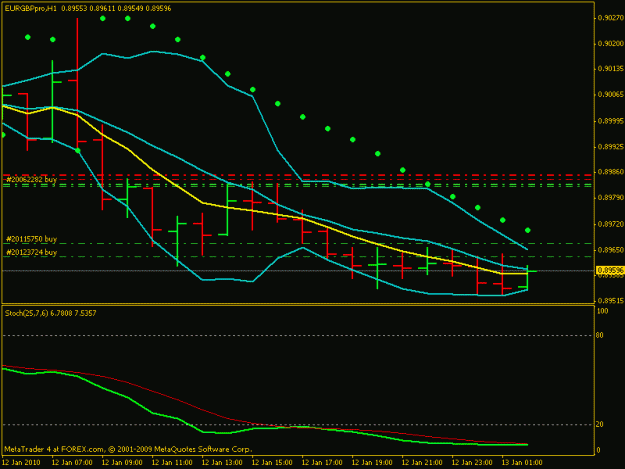Click the 0.89860 price axis label

(x=610, y=172)
